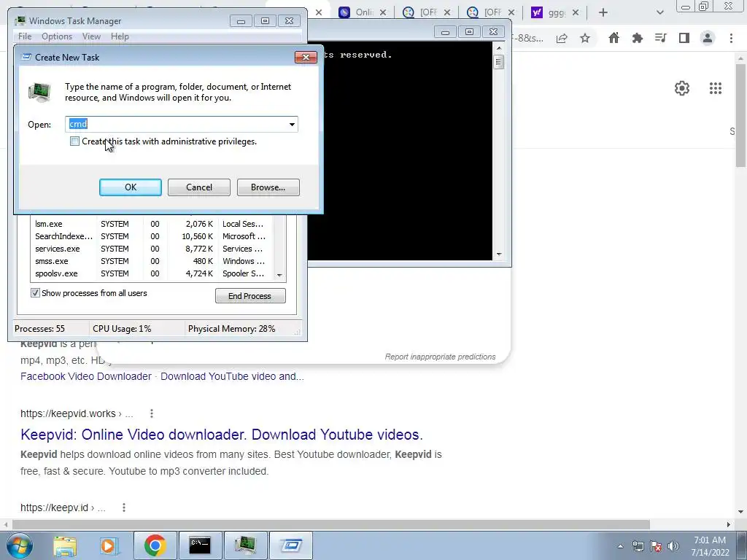
Task: Open the Chrome profile avatar
Action: click(708, 38)
